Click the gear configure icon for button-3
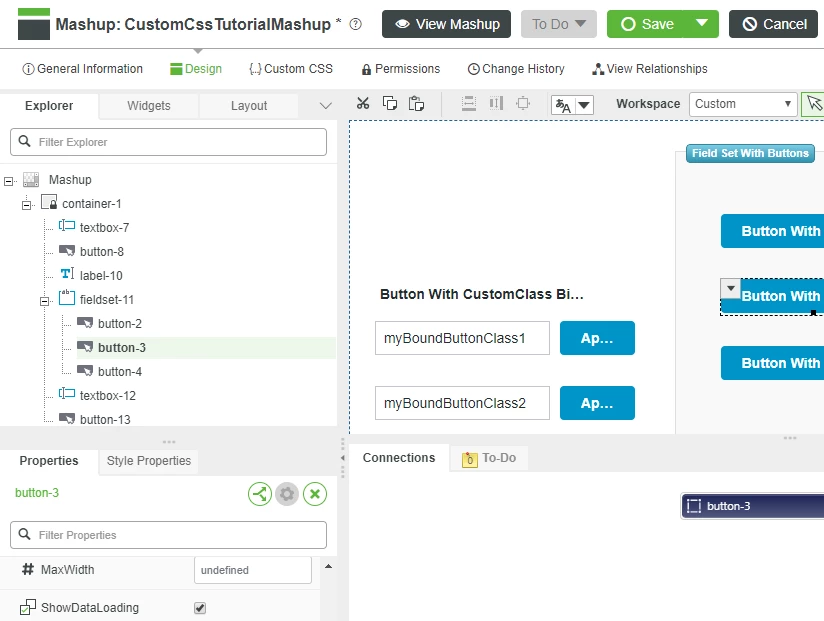Viewport: 824px width, 621px height. coord(287,494)
